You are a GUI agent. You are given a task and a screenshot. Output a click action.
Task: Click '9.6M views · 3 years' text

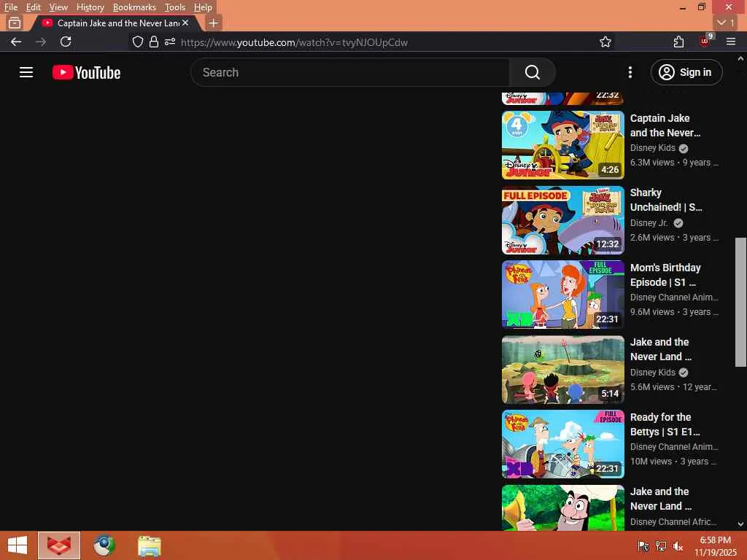click(x=674, y=312)
